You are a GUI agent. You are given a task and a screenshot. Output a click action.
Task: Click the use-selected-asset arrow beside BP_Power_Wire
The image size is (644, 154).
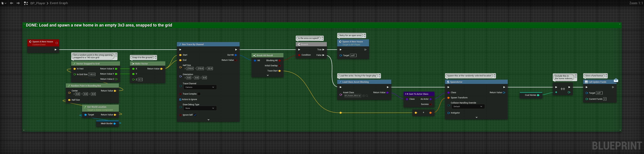point(363,96)
